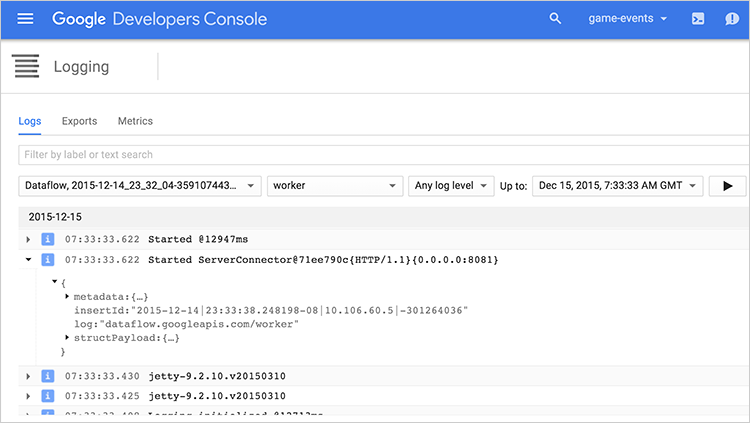750x423 pixels.
Task: Click the Started ServerConnector message text
Action: pyautogui.click(x=323, y=260)
